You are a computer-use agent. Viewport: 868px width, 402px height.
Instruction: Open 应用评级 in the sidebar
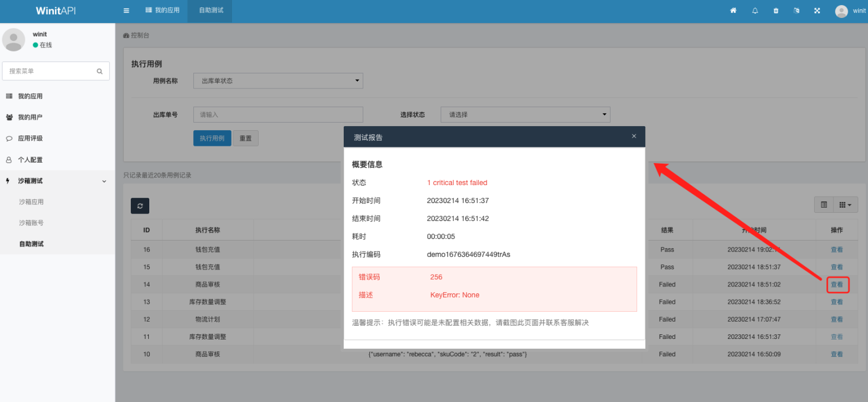tap(30, 139)
